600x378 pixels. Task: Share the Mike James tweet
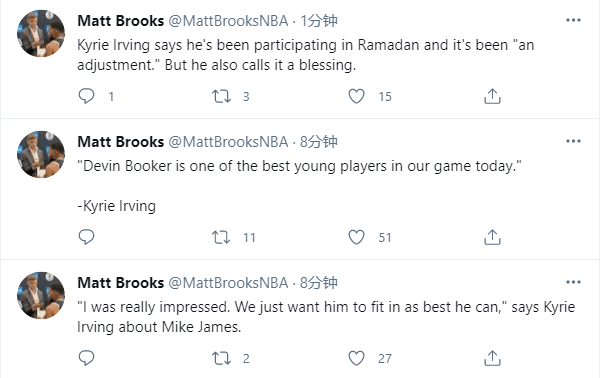pos(492,358)
